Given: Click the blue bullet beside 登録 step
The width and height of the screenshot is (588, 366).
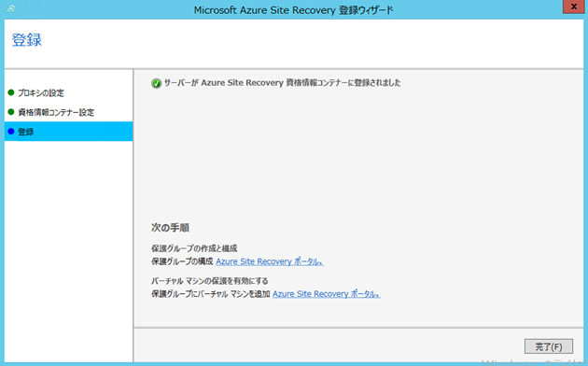Looking at the screenshot, I should coord(11,132).
